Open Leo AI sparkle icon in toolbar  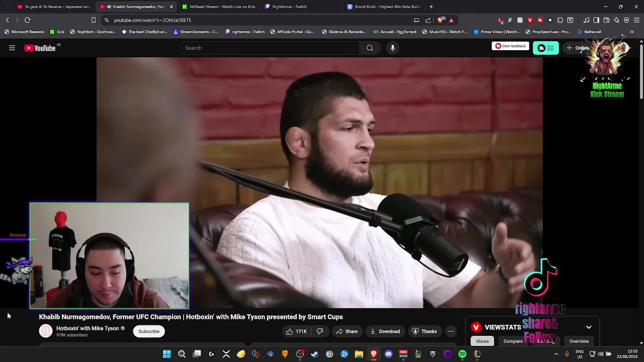[x=616, y=20]
